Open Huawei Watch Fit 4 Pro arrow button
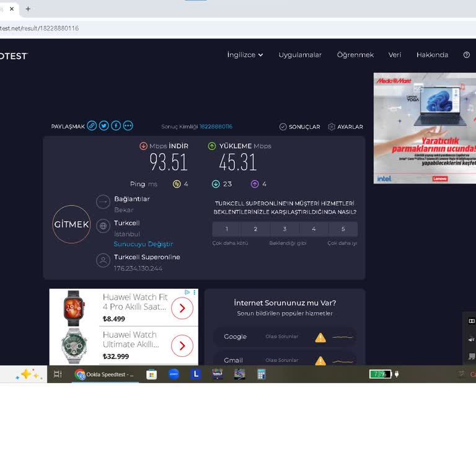 click(x=182, y=308)
